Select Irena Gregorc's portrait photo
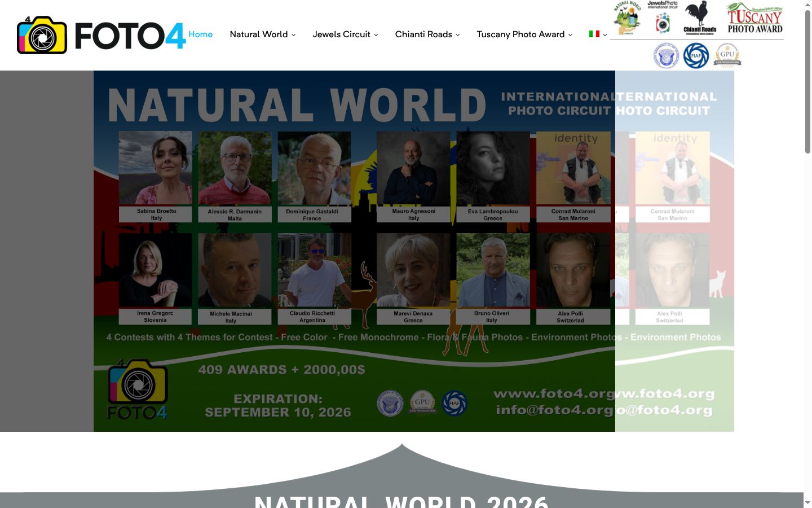Screen dimensions: 812x508 tap(156, 270)
